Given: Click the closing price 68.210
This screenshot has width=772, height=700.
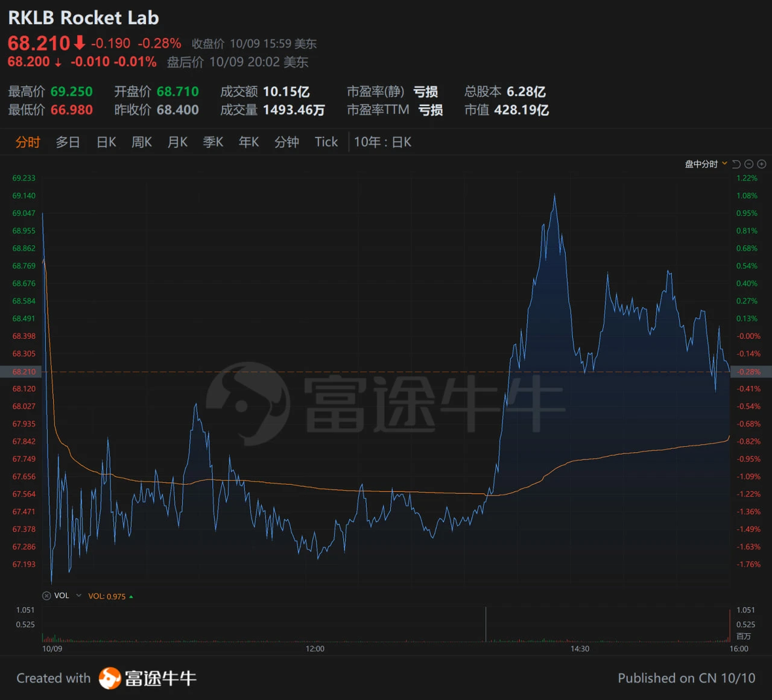Looking at the screenshot, I should tap(39, 43).
